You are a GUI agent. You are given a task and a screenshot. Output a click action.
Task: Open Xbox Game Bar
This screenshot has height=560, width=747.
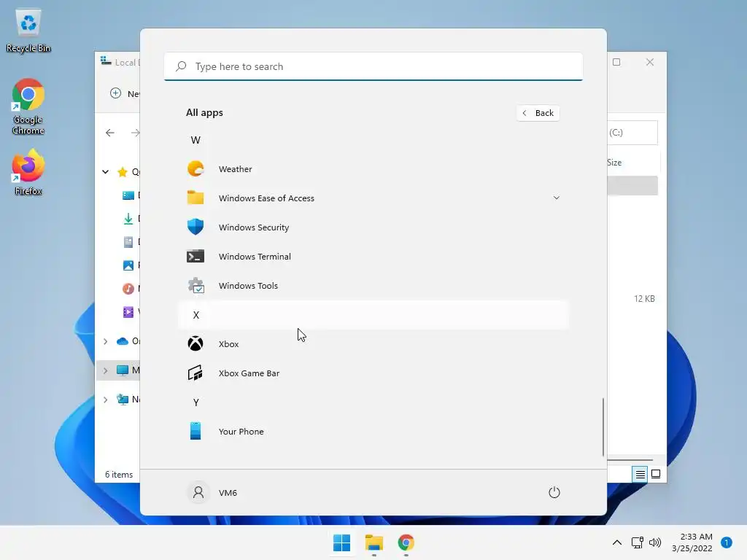tap(373, 373)
